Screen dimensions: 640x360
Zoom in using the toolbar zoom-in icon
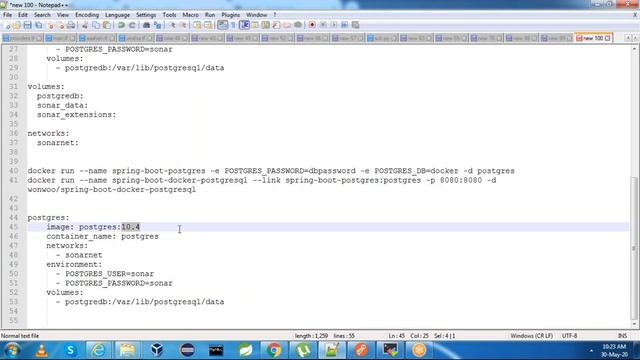172,25
